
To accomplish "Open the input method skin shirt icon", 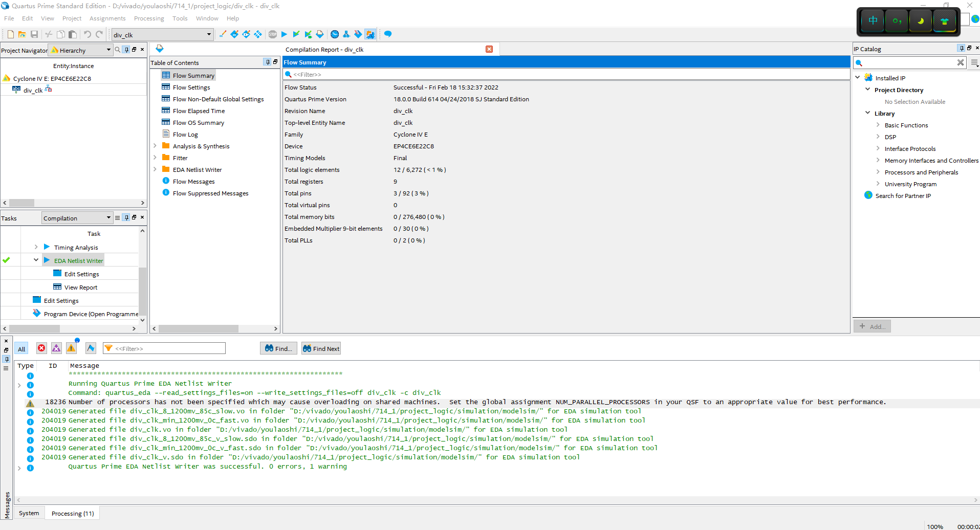I will 945,21.
